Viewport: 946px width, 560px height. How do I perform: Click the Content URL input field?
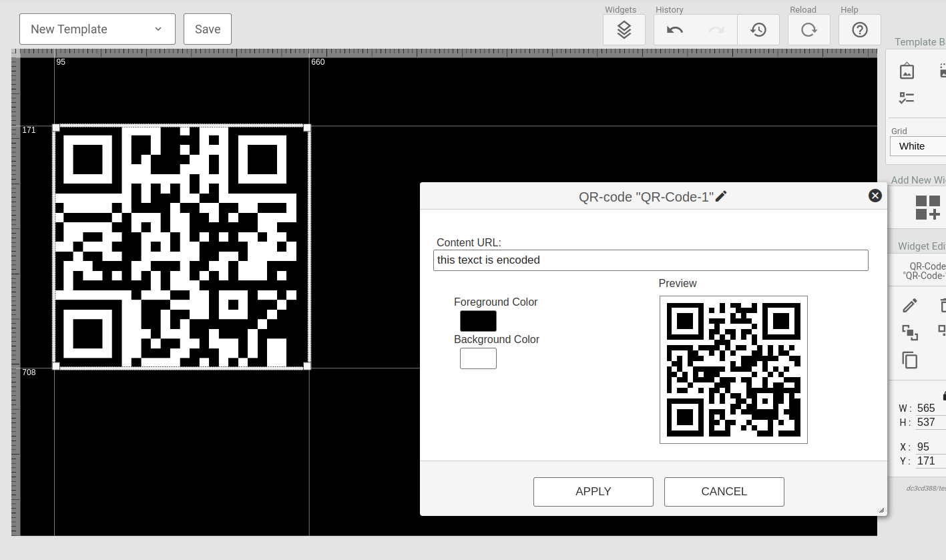tap(651, 260)
